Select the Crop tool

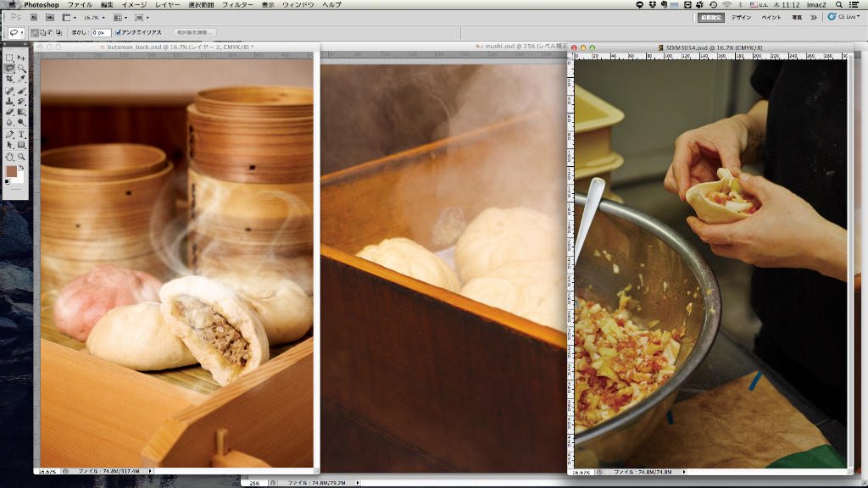[x=9, y=79]
